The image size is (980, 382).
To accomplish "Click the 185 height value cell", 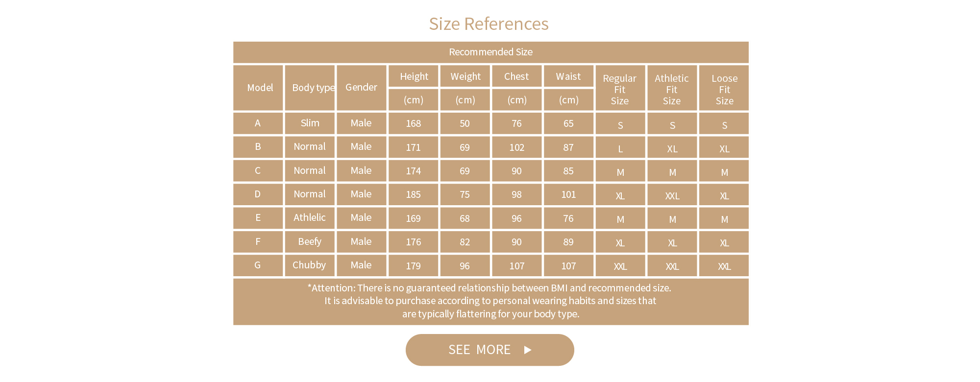I will (x=413, y=194).
